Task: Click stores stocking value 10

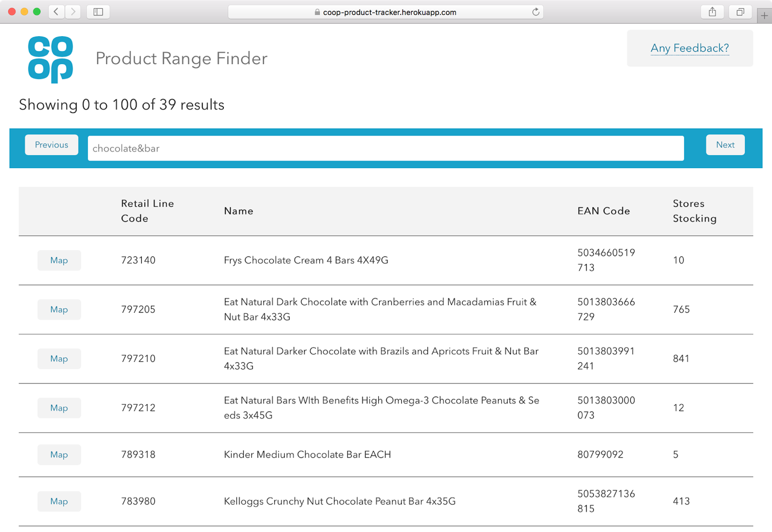Action: point(679,260)
